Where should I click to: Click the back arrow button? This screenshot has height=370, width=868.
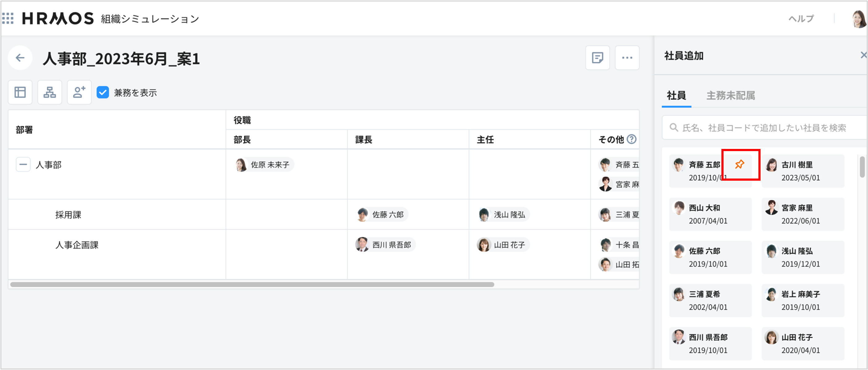click(x=20, y=58)
